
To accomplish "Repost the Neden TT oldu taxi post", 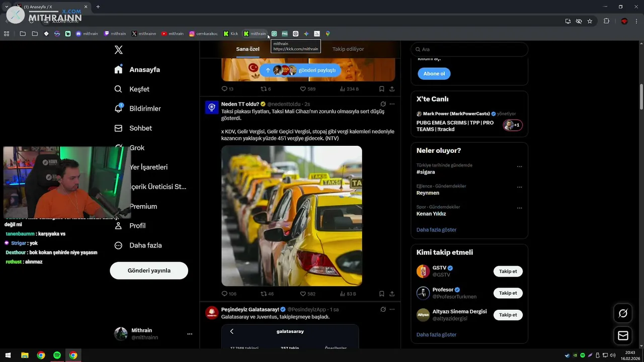I will point(267,294).
